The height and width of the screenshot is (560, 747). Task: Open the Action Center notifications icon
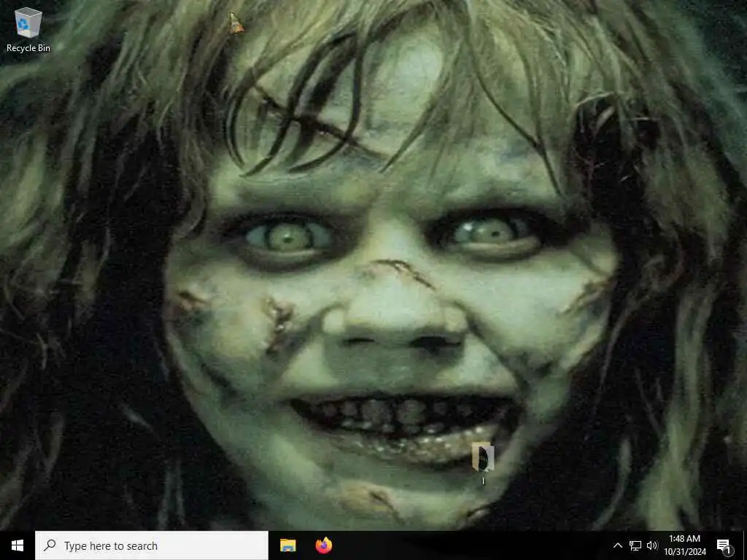[x=724, y=546]
